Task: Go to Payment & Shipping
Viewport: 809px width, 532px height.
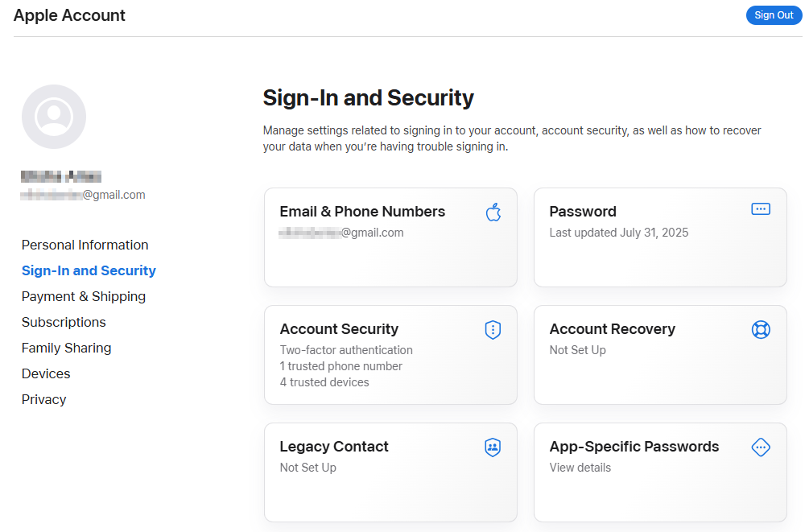Action: 84,296
